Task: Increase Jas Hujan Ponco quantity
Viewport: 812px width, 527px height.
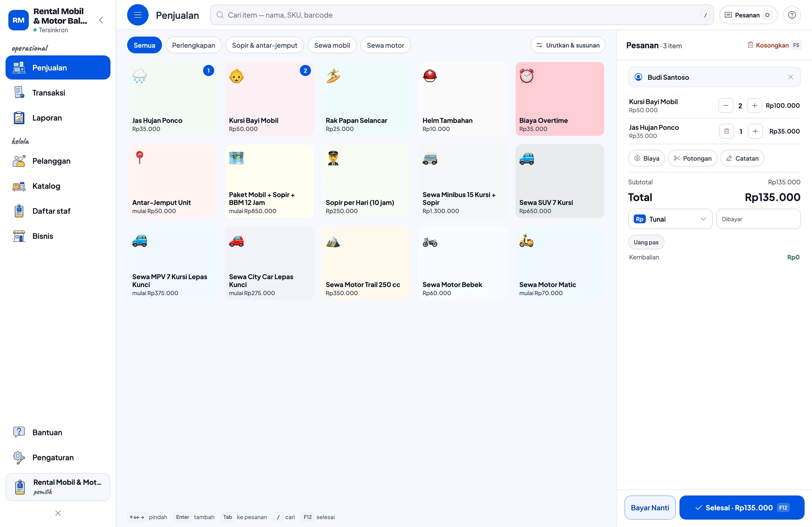Action: point(755,131)
